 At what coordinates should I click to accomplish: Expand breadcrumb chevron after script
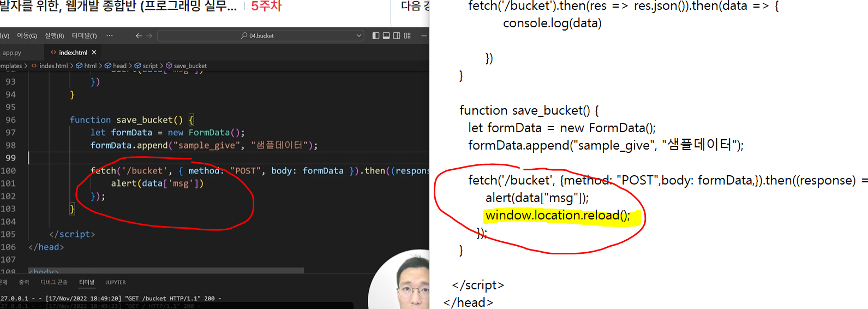click(x=161, y=66)
